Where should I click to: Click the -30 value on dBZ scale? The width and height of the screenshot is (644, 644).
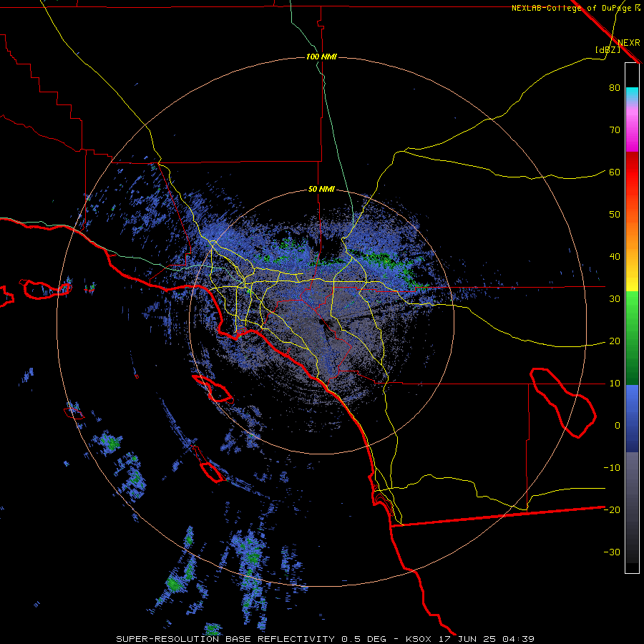(x=612, y=552)
